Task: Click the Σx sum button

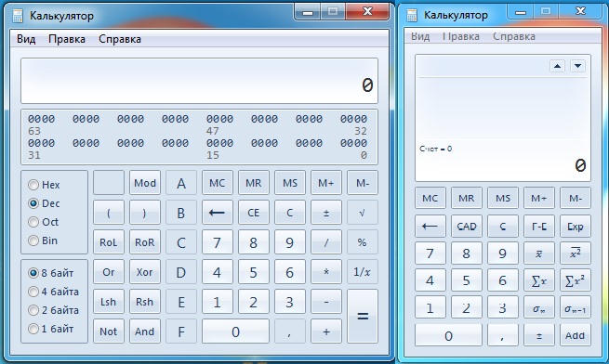Action: (x=539, y=280)
